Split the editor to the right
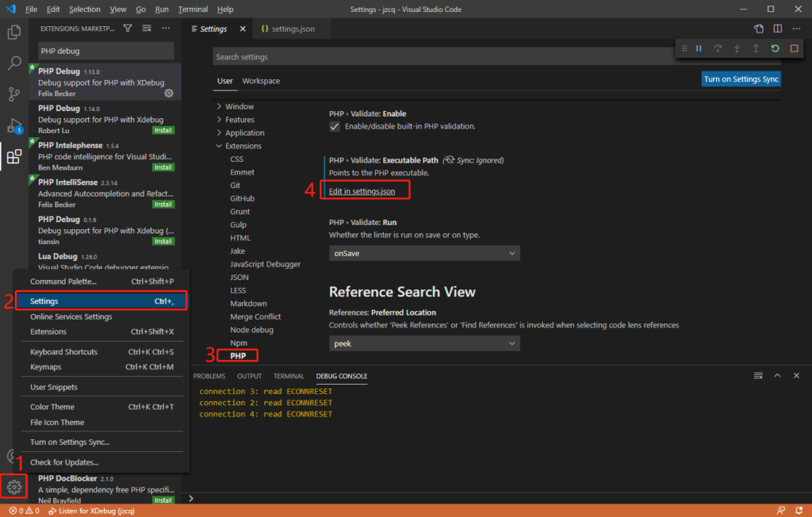812x517 pixels. pyautogui.click(x=778, y=29)
